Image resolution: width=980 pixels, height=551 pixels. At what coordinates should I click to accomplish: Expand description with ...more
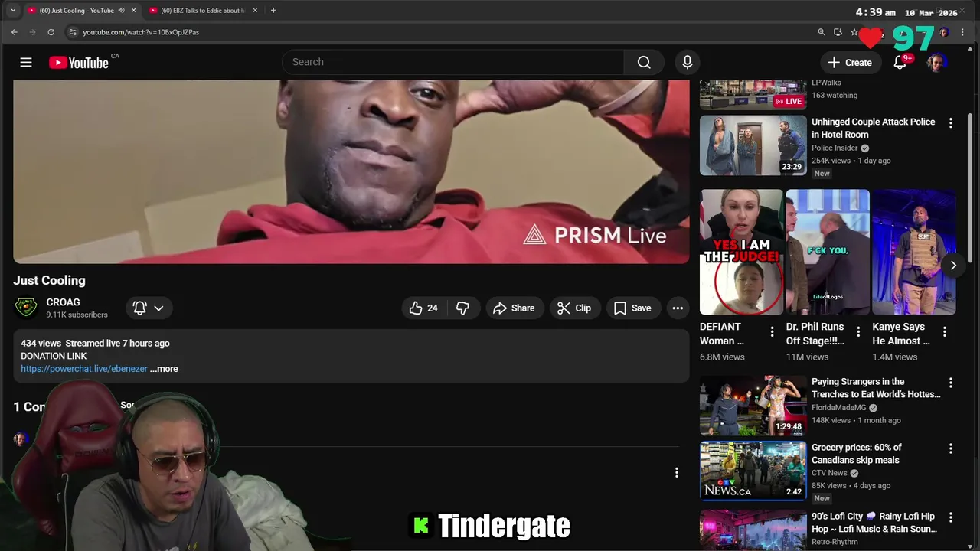[164, 369]
